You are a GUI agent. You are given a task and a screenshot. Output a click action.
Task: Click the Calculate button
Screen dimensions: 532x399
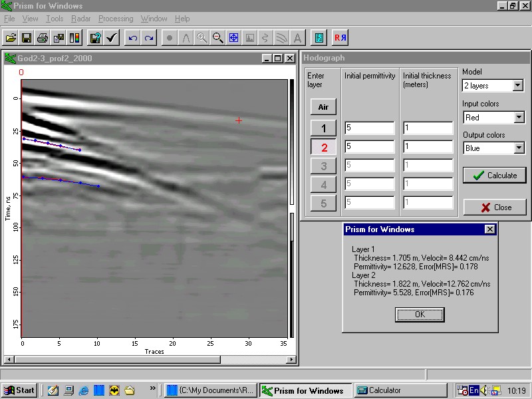click(x=495, y=176)
